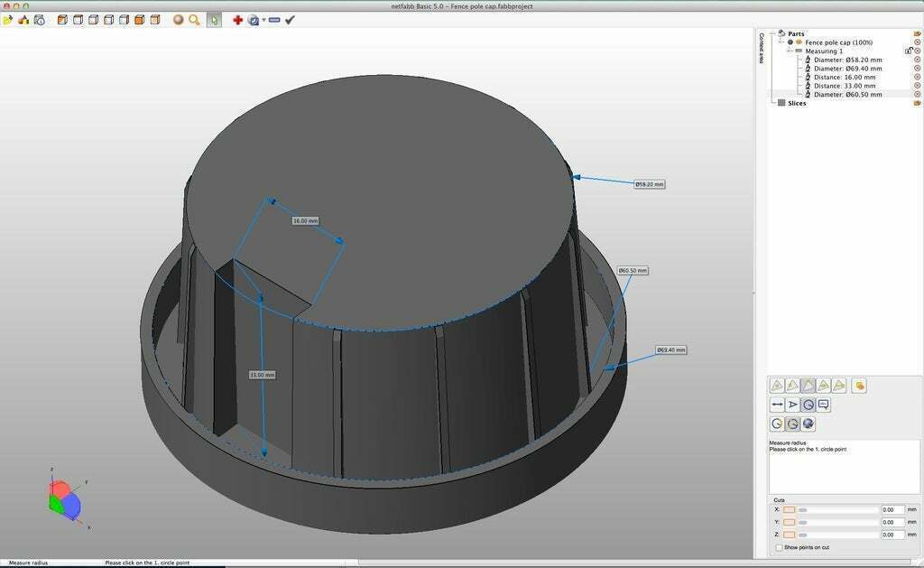Select the magnifying glass zoom tool
The width and height of the screenshot is (924, 568).
pos(194,20)
